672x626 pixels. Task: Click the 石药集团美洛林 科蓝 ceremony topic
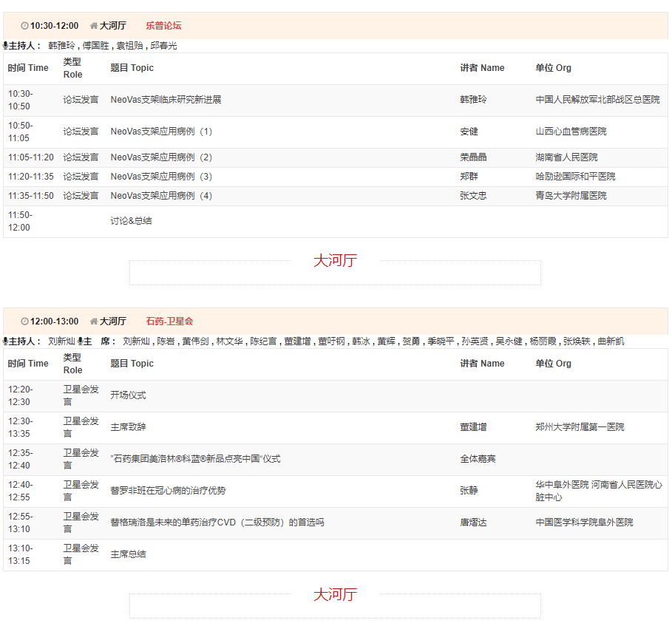tap(195, 458)
